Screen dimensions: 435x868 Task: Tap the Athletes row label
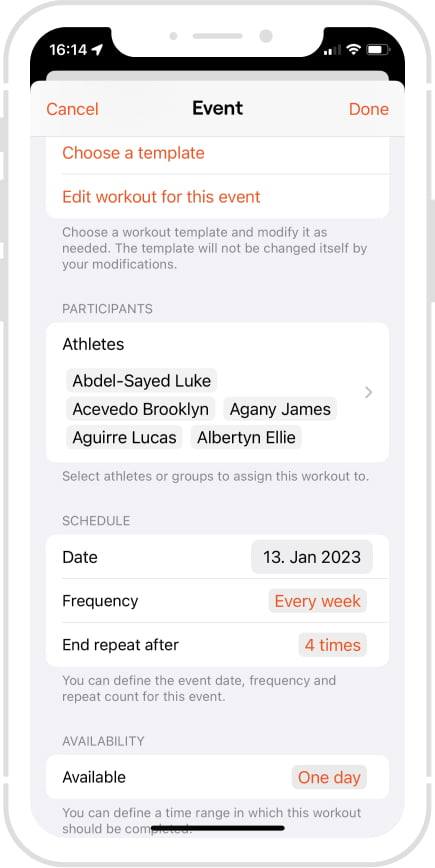click(x=93, y=344)
